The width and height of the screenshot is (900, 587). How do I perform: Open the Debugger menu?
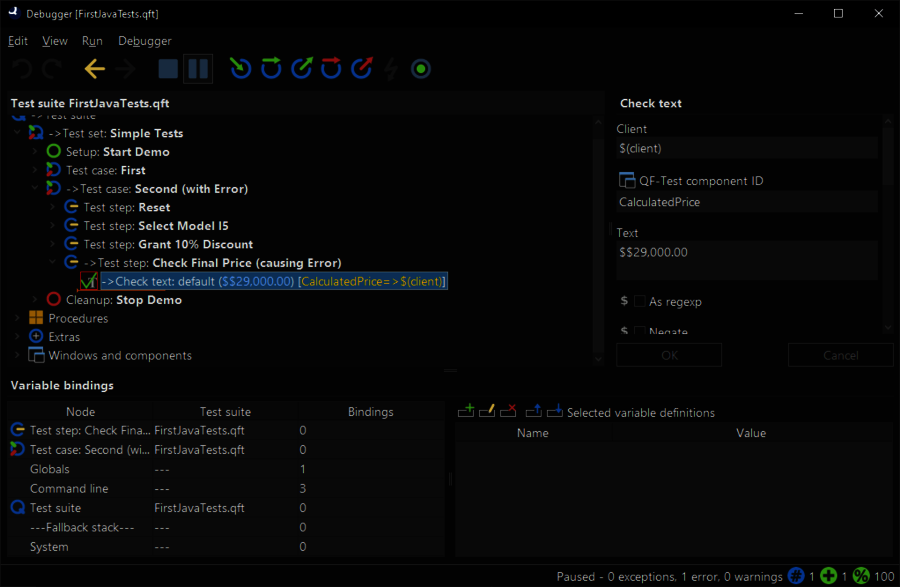point(144,41)
